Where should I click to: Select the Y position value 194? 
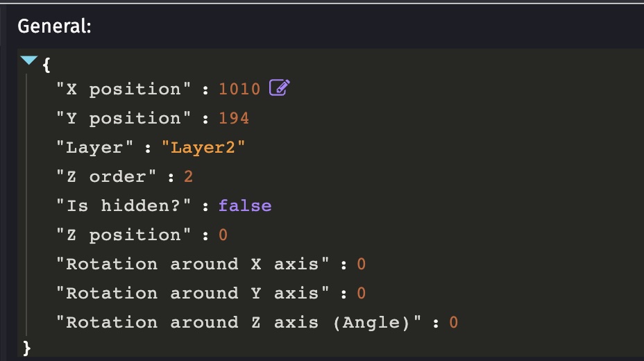pos(234,118)
